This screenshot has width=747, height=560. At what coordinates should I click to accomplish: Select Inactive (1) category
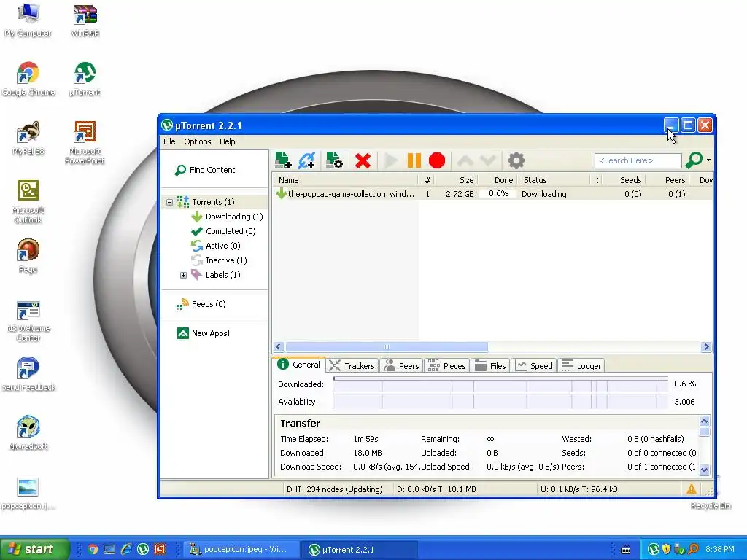pyautogui.click(x=226, y=260)
